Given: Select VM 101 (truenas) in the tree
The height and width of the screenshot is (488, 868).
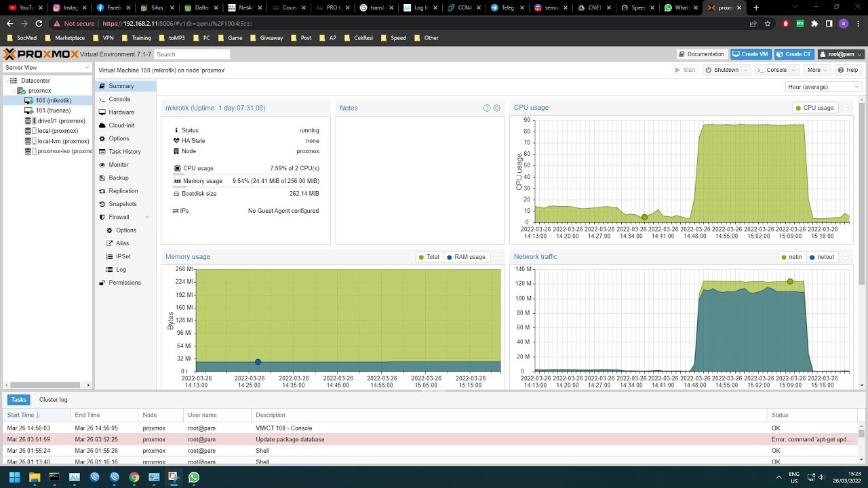Looking at the screenshot, I should (x=47, y=110).
